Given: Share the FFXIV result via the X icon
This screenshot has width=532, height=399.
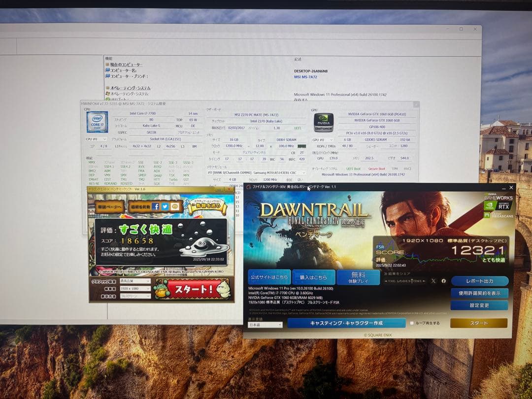Looking at the screenshot, I should (433, 281).
